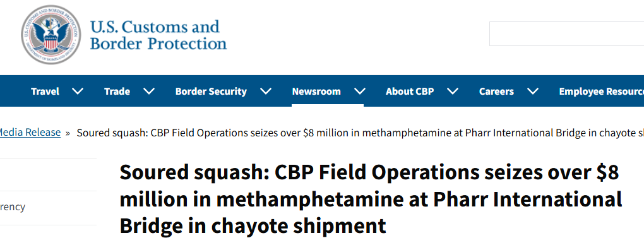Expand the Trade menu chevron
This screenshot has width=644, height=250.
pos(149,91)
